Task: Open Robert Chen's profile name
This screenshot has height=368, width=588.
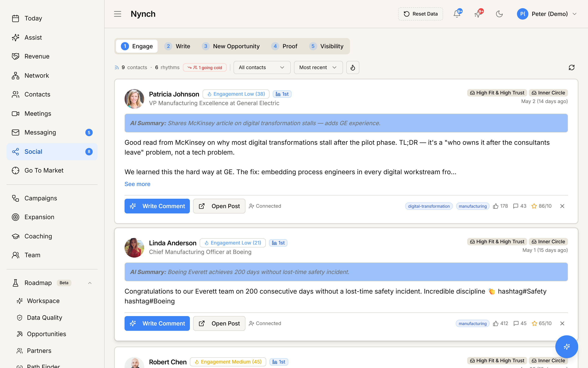Action: click(x=168, y=362)
